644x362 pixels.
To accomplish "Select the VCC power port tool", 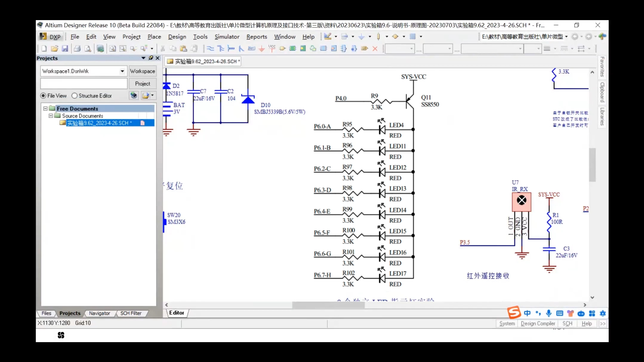I will click(x=272, y=49).
